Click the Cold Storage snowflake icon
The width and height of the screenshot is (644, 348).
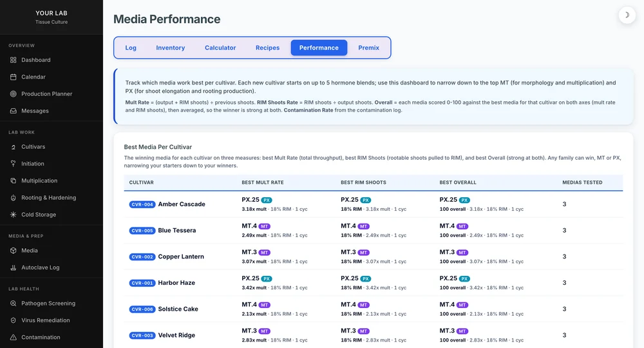[x=13, y=215]
